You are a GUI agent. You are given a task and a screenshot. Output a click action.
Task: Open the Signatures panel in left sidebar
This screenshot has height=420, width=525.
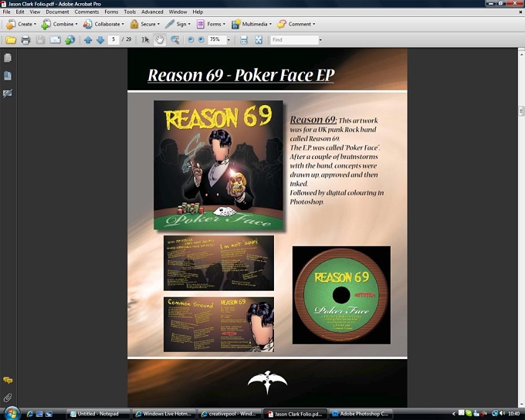(x=8, y=93)
